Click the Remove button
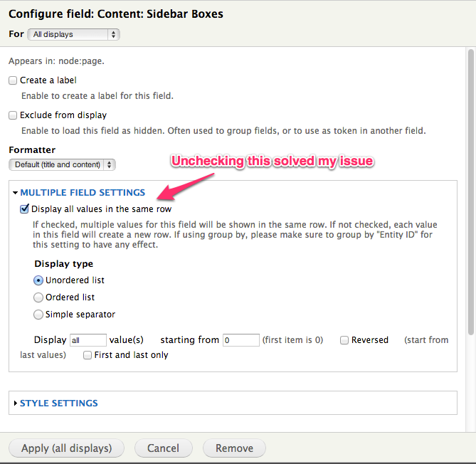 pyautogui.click(x=234, y=448)
